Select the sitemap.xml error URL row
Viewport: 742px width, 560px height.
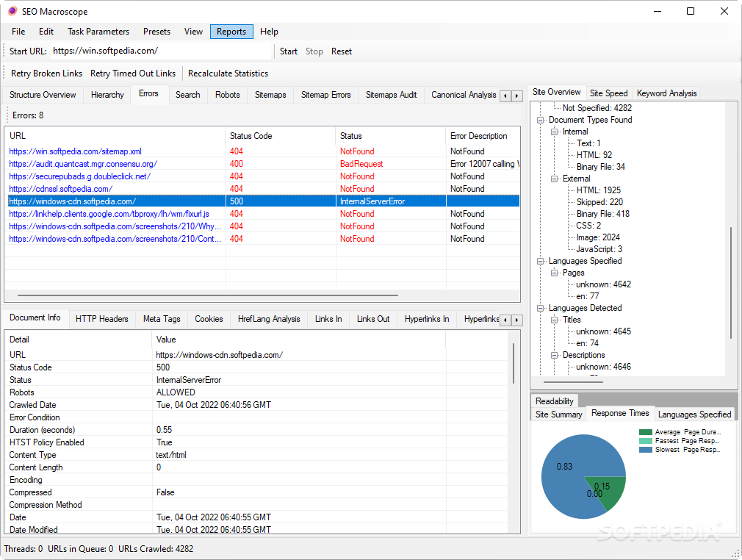click(264, 151)
